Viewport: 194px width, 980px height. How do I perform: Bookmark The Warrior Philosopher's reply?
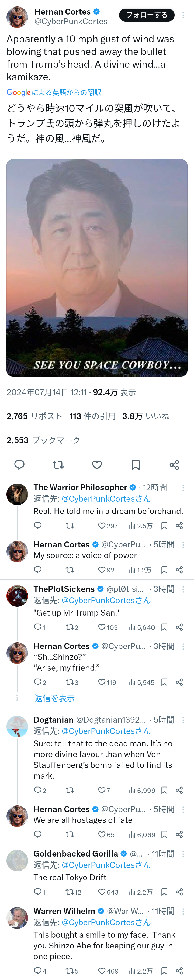164,525
